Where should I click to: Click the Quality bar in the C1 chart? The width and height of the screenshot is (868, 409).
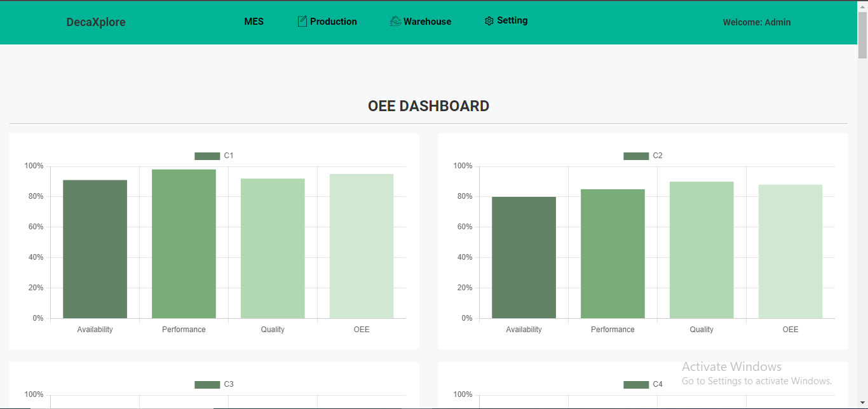pyautogui.click(x=273, y=248)
